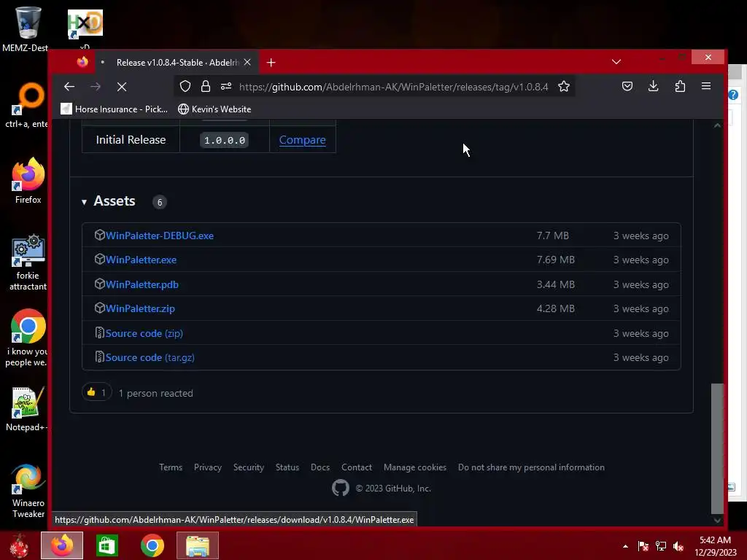The image size is (747, 560).
Task: Select Winaero Tweaker desktop shortcut
Action: [x=28, y=491]
